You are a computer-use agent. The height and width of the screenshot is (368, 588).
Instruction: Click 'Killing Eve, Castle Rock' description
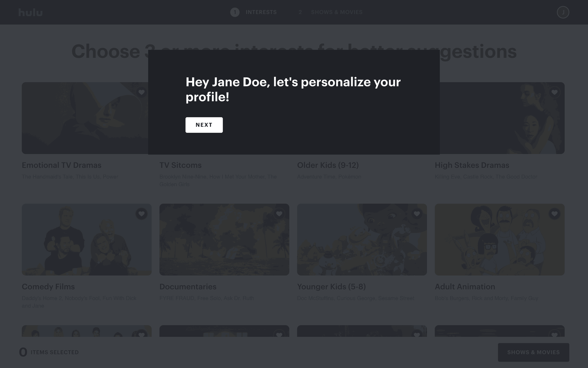486,177
